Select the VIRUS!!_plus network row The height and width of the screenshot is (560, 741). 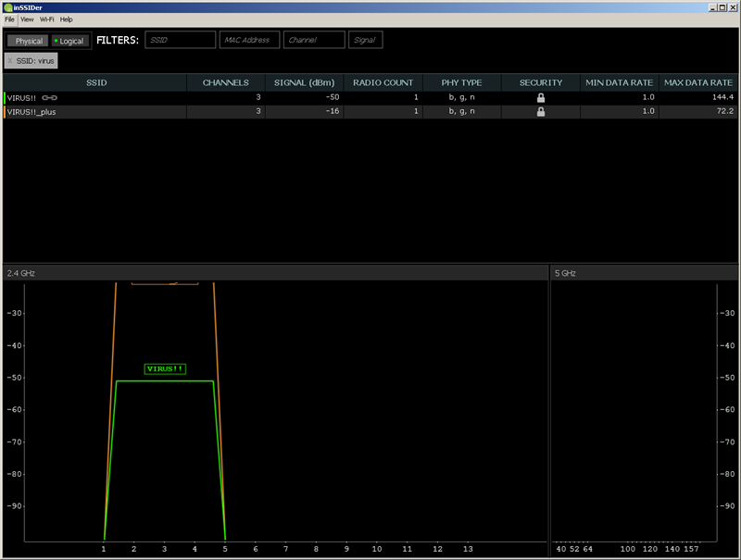pyautogui.click(x=370, y=111)
